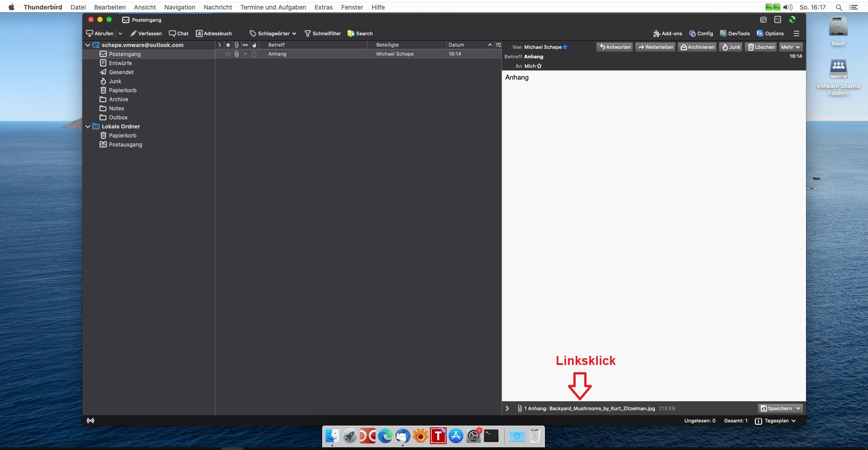Sort by the star column header
The image size is (868, 450).
point(228,45)
